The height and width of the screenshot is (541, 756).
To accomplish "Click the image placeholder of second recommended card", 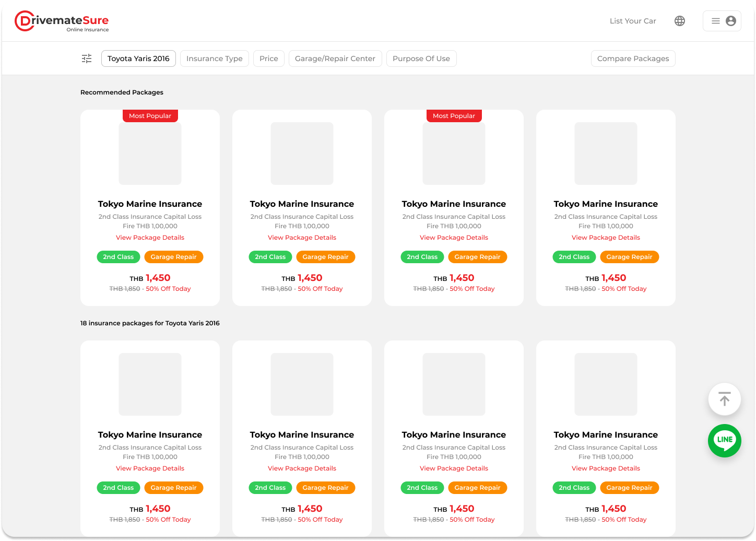I will coord(302,154).
